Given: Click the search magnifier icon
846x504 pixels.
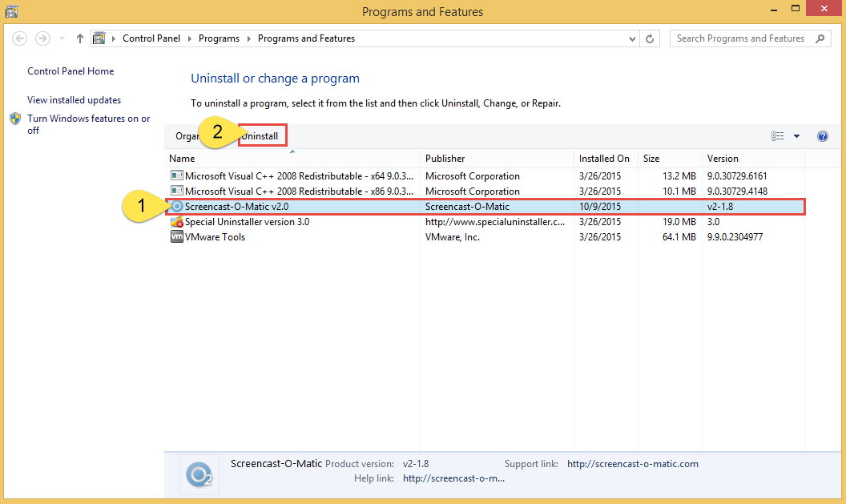Looking at the screenshot, I should pyautogui.click(x=820, y=38).
